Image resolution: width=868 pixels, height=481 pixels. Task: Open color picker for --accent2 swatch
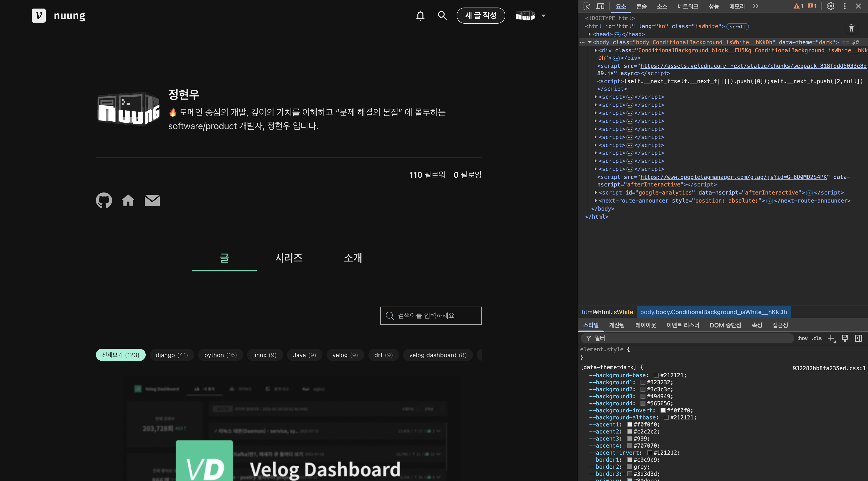(629, 432)
